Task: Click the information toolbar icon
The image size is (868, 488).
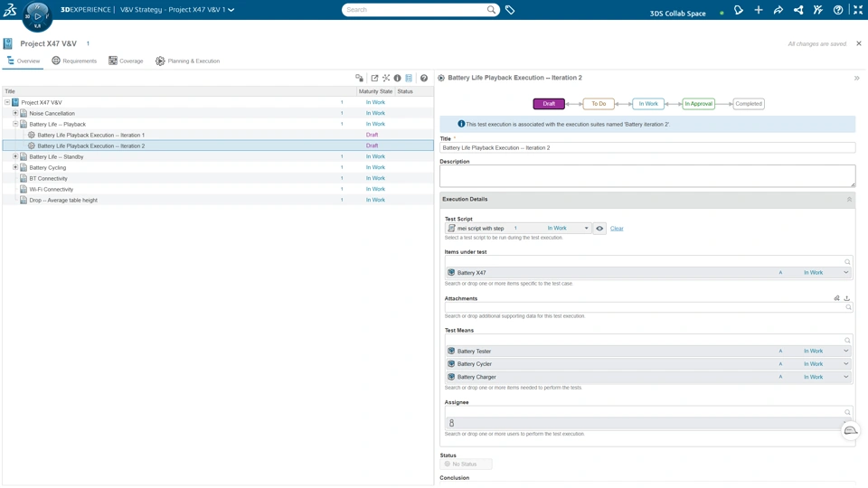Action: tap(398, 78)
